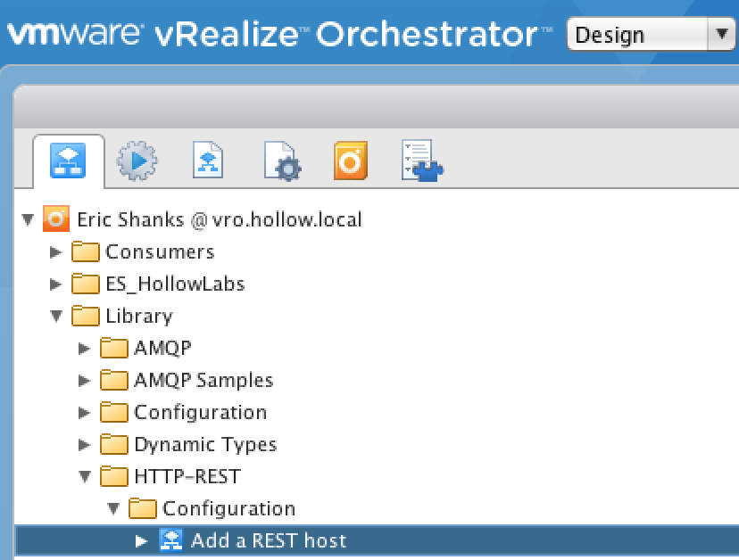Expand the ES_HollowLabs folder arrow

pyautogui.click(x=55, y=284)
